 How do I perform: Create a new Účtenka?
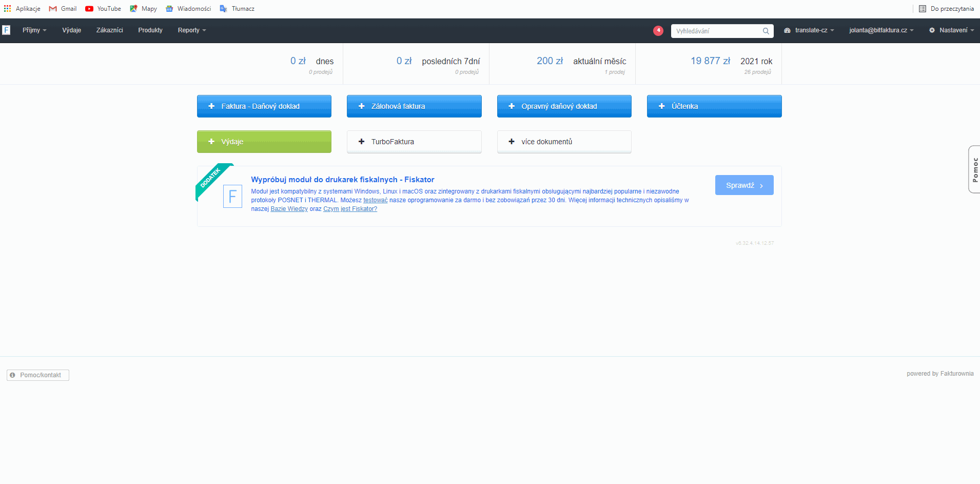point(714,106)
